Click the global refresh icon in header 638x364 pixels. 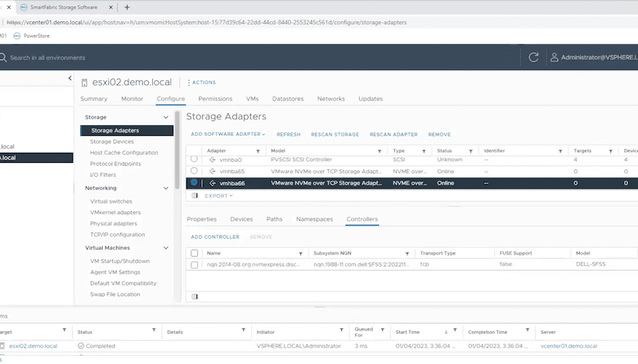pos(533,57)
